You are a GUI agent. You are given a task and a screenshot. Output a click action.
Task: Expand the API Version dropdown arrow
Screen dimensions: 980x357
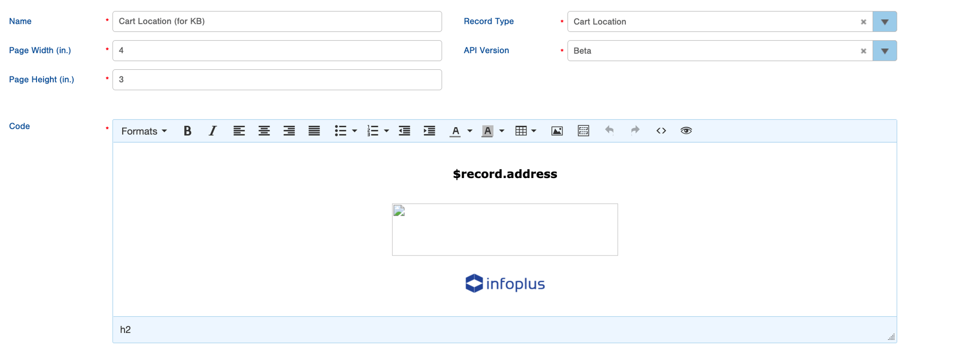[885, 51]
